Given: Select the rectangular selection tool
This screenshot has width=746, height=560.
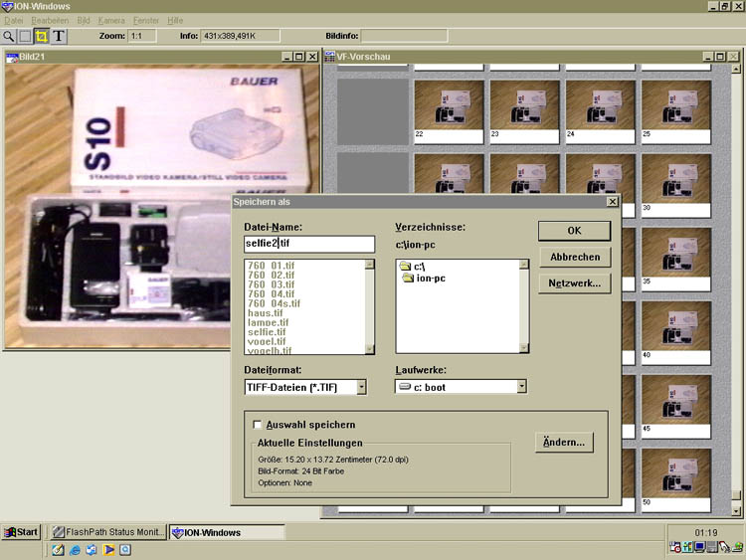Looking at the screenshot, I should pyautogui.click(x=25, y=36).
